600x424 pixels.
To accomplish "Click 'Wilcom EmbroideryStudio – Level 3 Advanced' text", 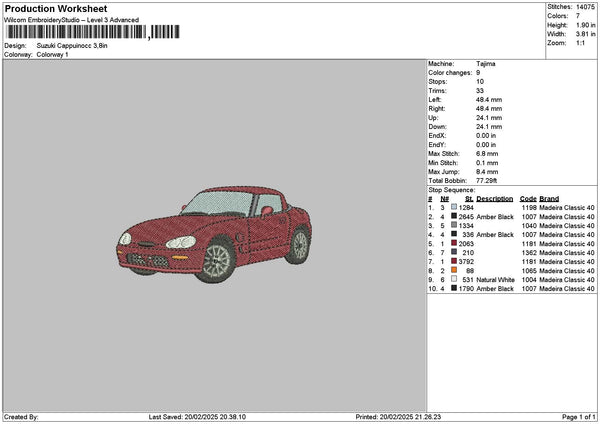I will point(71,20).
